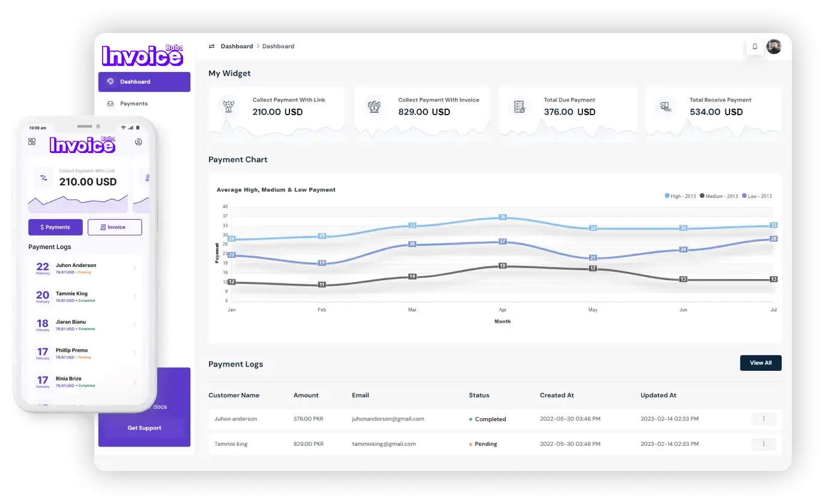Click the February Medium data point 11
This screenshot has width=825, height=504.
pos(322,284)
